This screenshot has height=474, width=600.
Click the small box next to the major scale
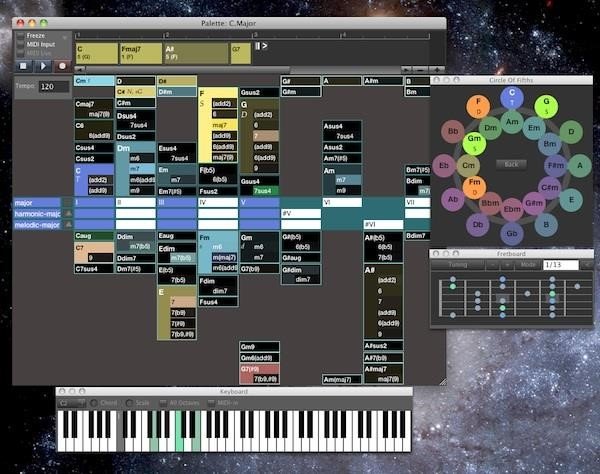(68, 202)
